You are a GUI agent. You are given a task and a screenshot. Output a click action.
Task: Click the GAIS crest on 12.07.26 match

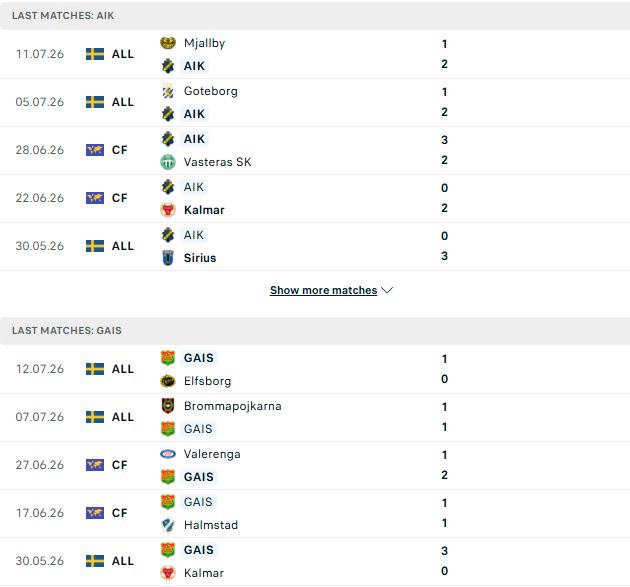[168, 358]
